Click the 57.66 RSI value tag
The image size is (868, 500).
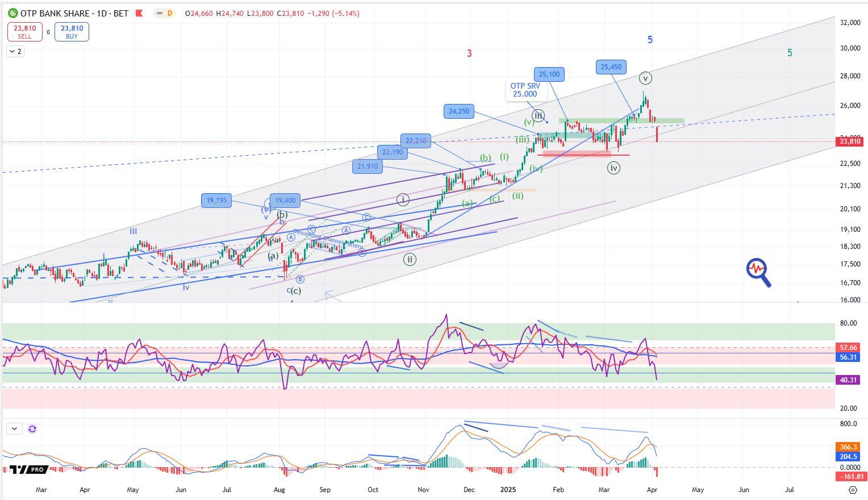click(848, 348)
